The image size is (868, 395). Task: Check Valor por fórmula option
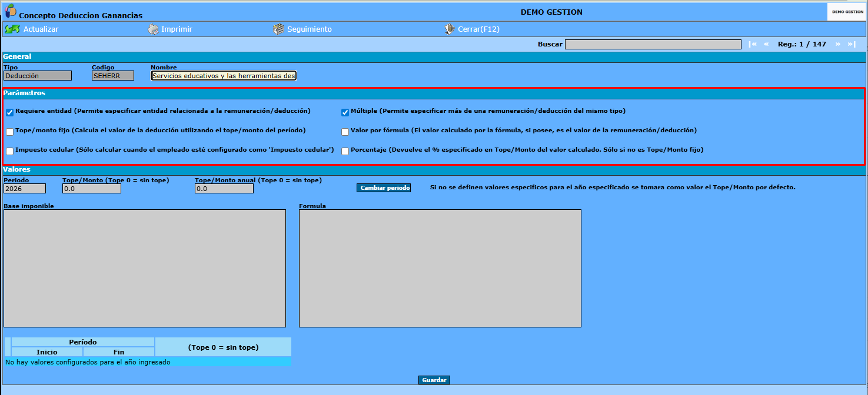pyautogui.click(x=345, y=132)
